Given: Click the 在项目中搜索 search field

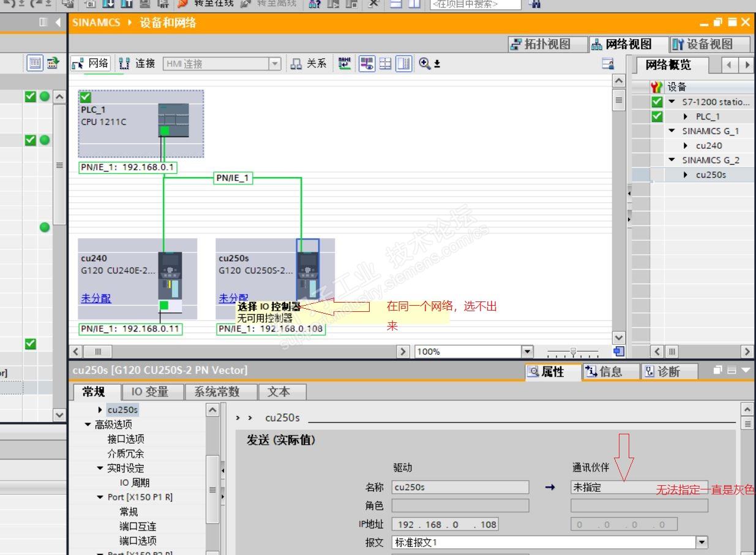Looking at the screenshot, I should [x=476, y=4].
